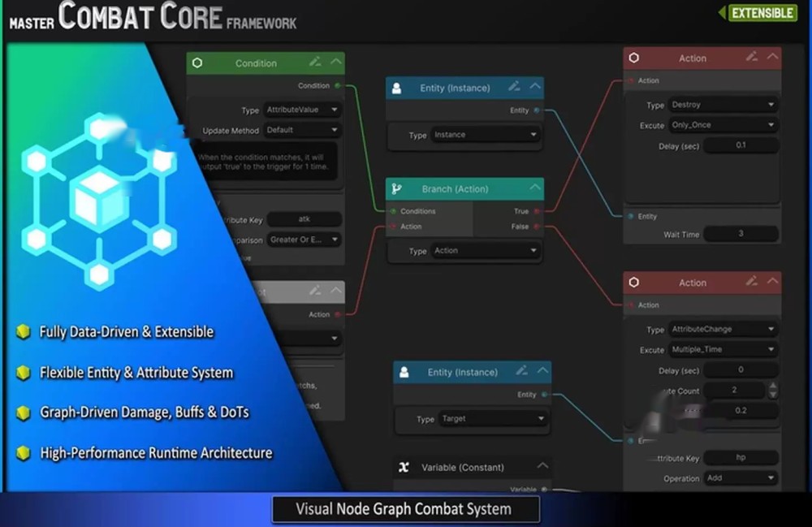Click the 'Visual Node Graph Combat System' caption
The width and height of the screenshot is (812, 527).
tap(405, 509)
